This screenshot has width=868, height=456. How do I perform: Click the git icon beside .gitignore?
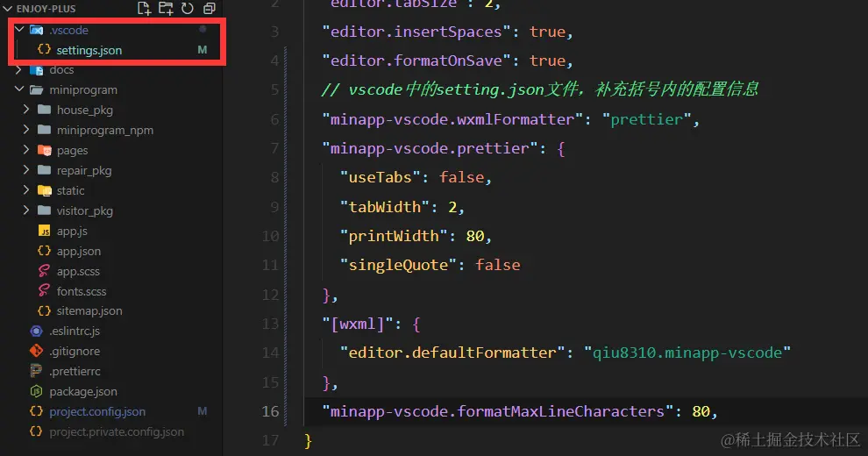click(36, 351)
